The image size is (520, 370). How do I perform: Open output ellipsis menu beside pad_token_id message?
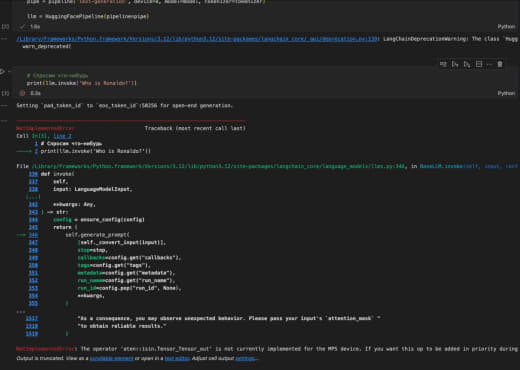pos(4,106)
